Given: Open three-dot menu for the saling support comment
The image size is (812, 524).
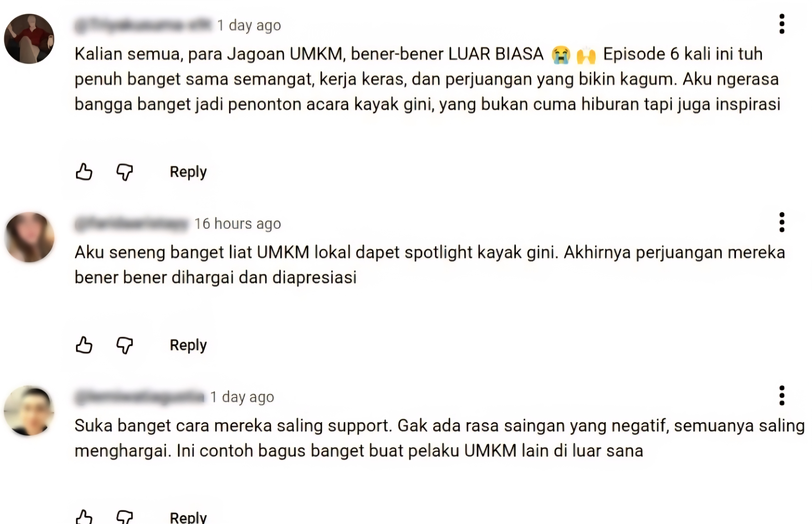Looking at the screenshot, I should coord(782,395).
